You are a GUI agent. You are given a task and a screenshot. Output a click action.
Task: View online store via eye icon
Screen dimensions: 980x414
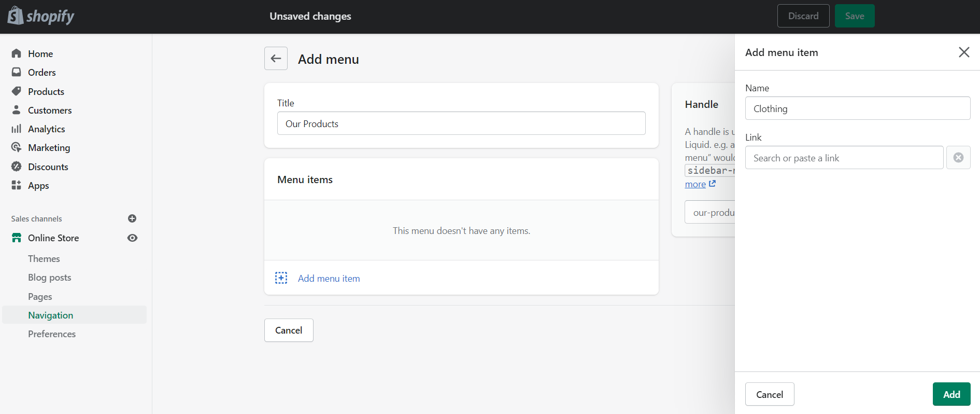132,238
